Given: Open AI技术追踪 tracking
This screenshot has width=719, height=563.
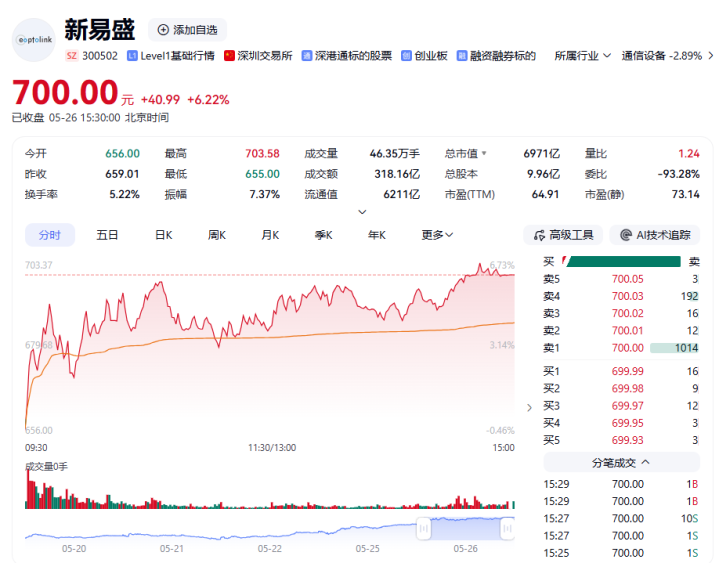Looking at the screenshot, I should pyautogui.click(x=655, y=235).
